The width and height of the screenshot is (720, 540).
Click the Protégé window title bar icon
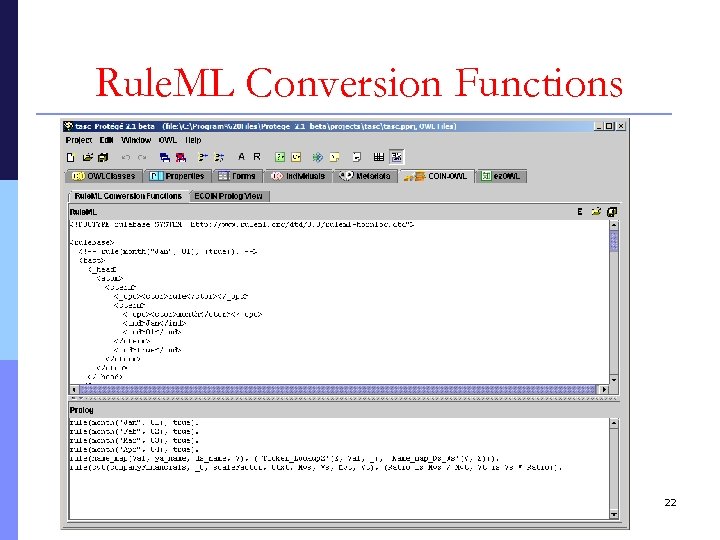pos(69,126)
